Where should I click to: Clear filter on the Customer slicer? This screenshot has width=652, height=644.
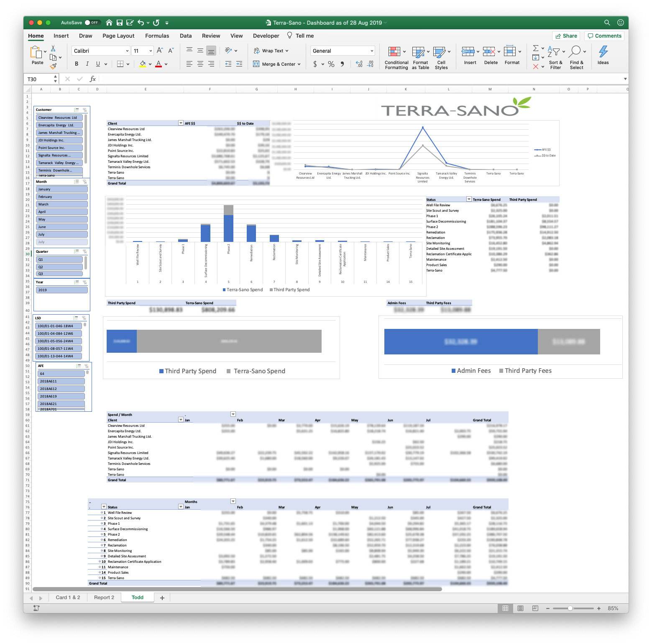85,110
